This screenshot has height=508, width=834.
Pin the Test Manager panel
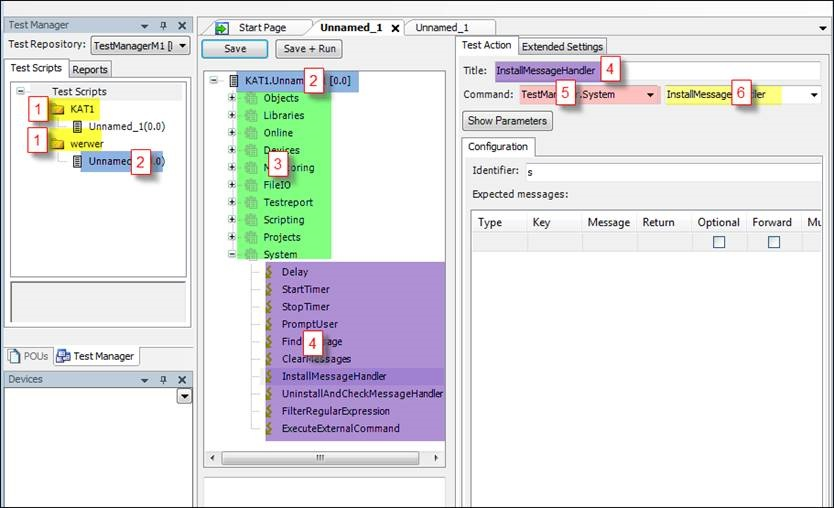click(164, 26)
